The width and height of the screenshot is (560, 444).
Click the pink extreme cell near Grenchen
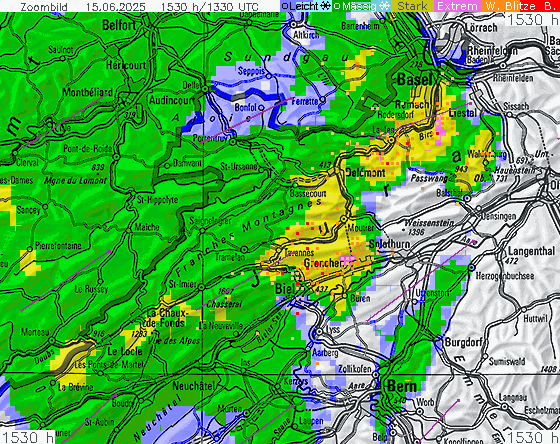[x=348, y=260]
